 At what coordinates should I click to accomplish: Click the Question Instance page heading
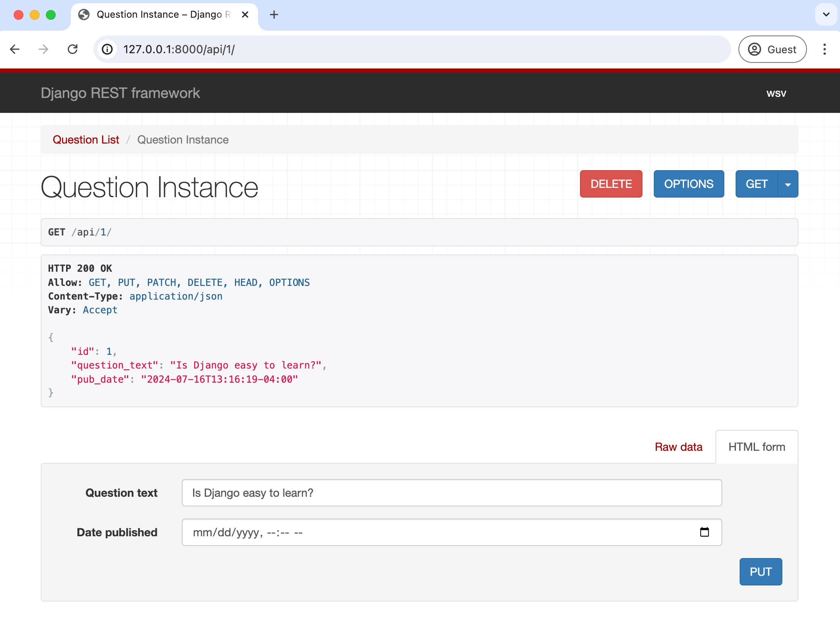click(x=150, y=187)
